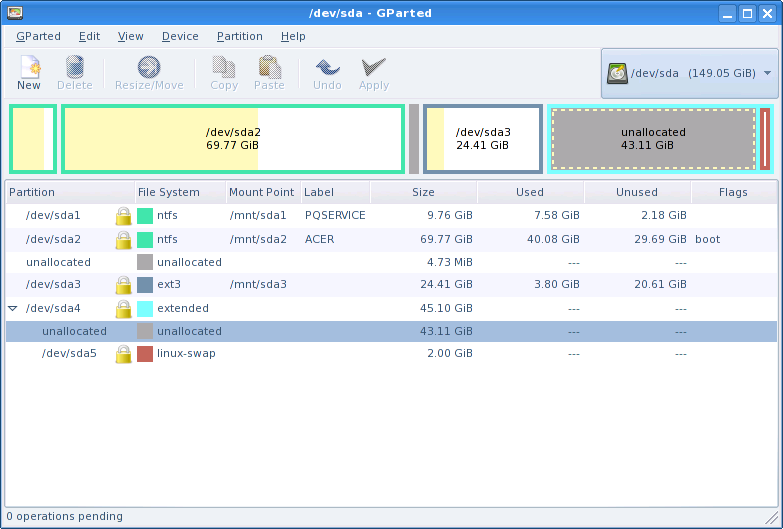Viewport: 783px width, 529px height.
Task: Select the thin red swap block in disk map
Action: [765, 139]
